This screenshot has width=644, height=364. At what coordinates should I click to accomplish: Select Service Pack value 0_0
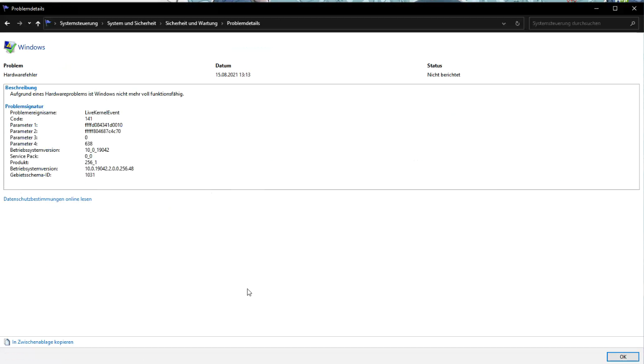click(x=88, y=156)
